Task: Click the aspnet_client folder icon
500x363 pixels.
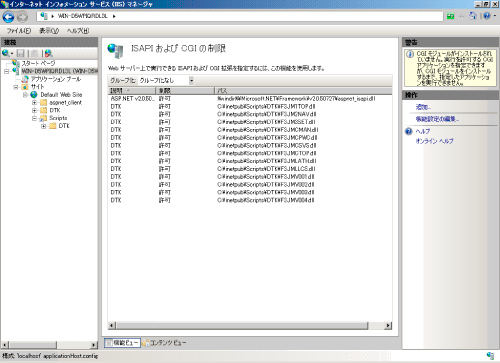Action: click(x=43, y=102)
